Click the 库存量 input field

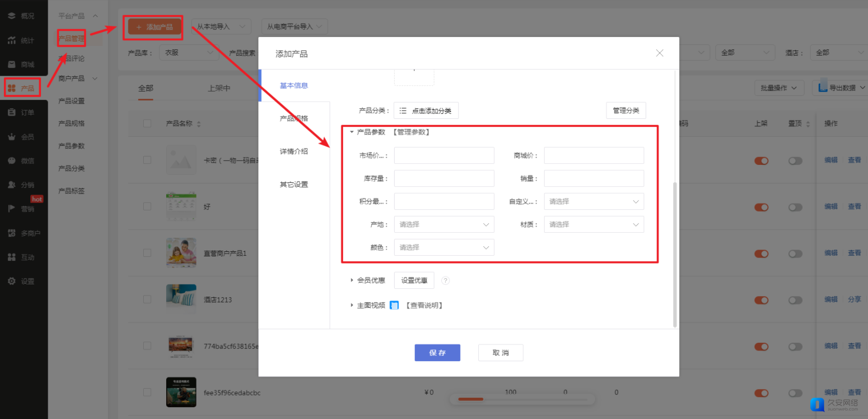pos(444,178)
